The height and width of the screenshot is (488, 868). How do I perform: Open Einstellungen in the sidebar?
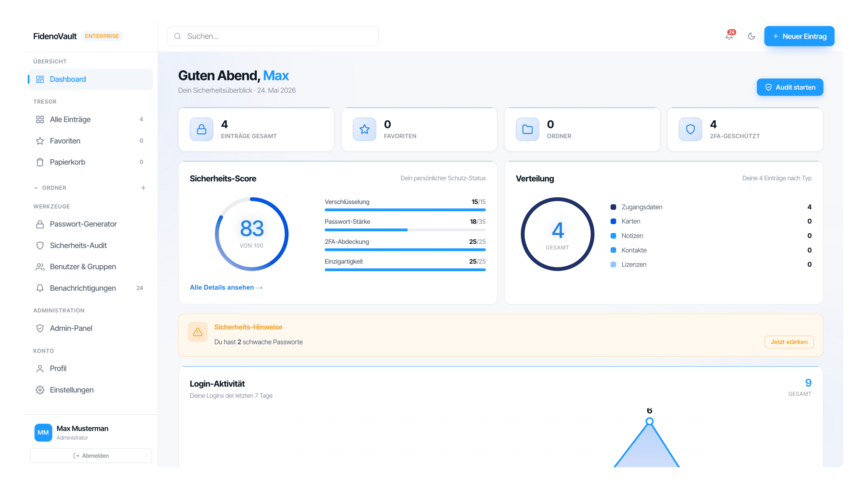[x=91, y=390]
